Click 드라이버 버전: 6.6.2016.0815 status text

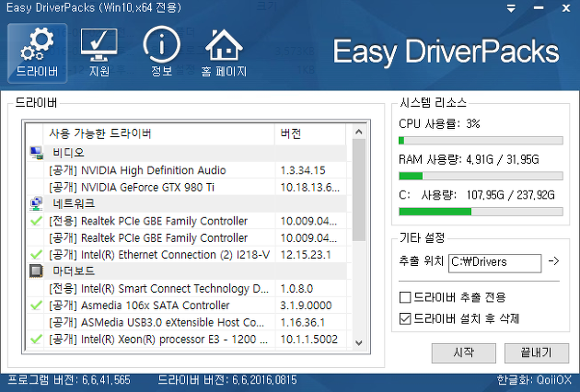(x=227, y=380)
